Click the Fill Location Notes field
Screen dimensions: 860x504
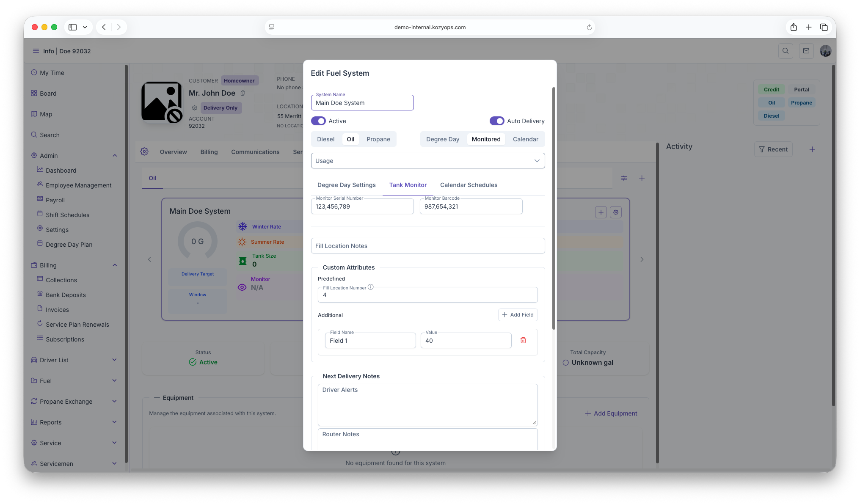pos(427,246)
